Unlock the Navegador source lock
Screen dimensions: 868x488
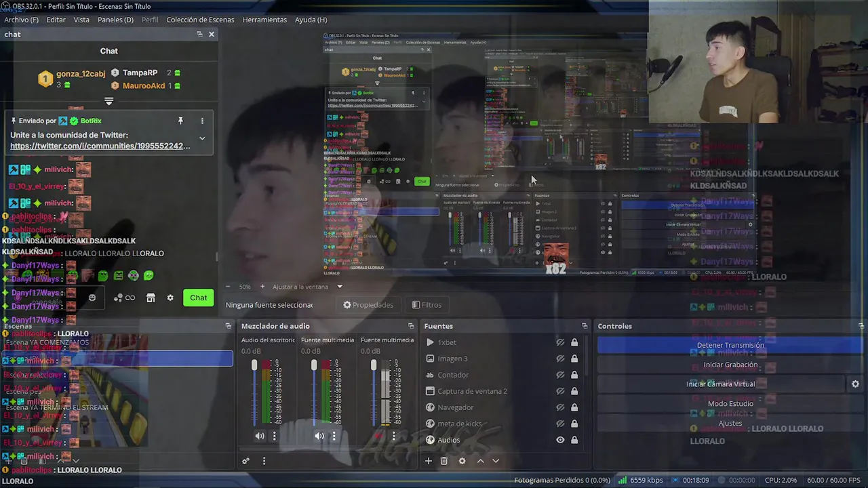[x=574, y=407]
